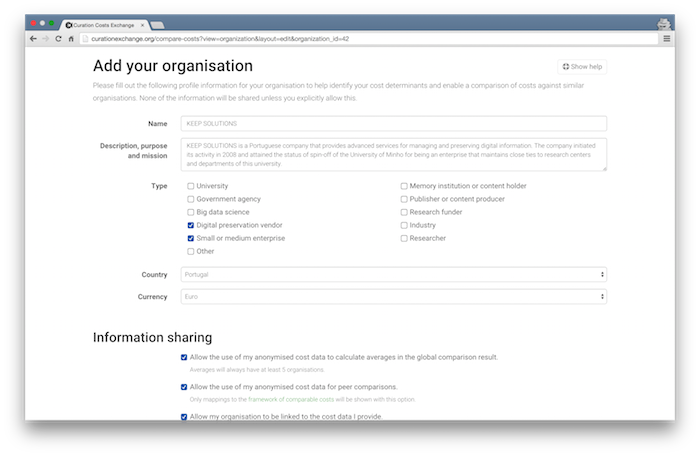Check the Government agency checkbox
Viewport: 700px width, 456px height.
point(191,199)
